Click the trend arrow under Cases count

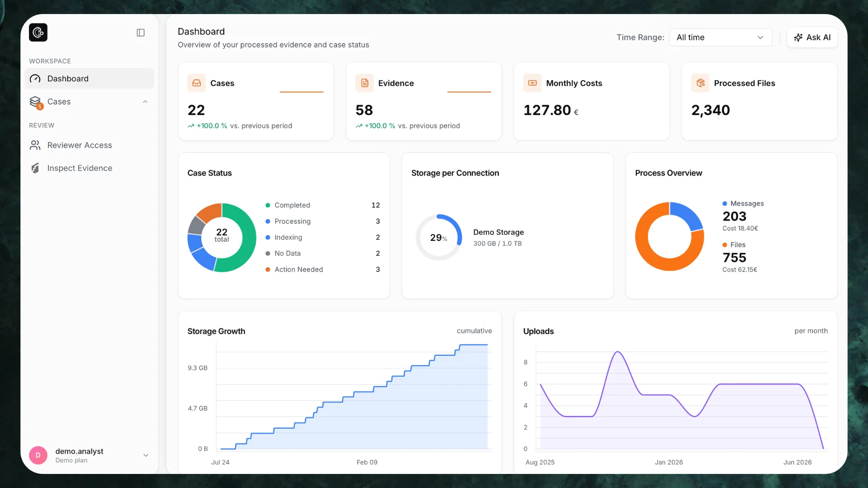(x=191, y=126)
